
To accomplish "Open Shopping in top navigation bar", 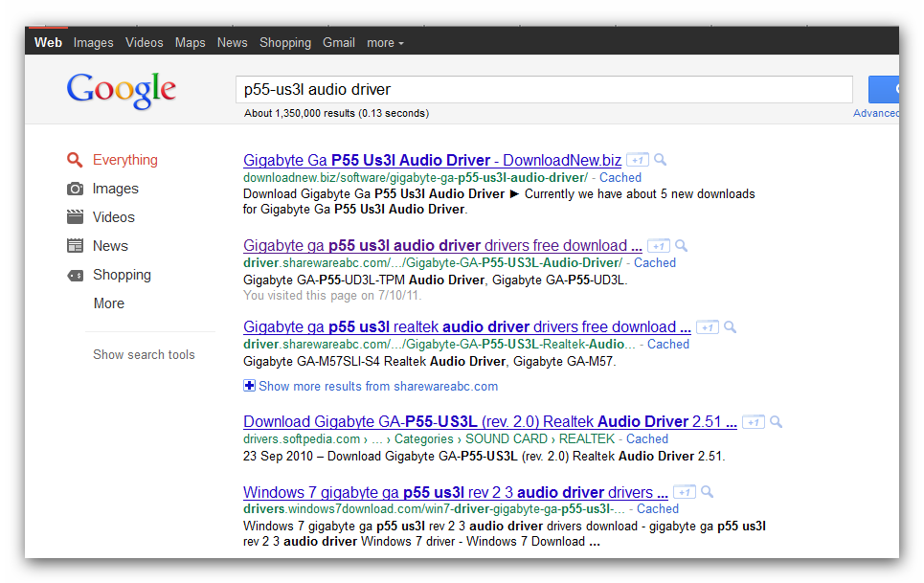I will [x=285, y=43].
